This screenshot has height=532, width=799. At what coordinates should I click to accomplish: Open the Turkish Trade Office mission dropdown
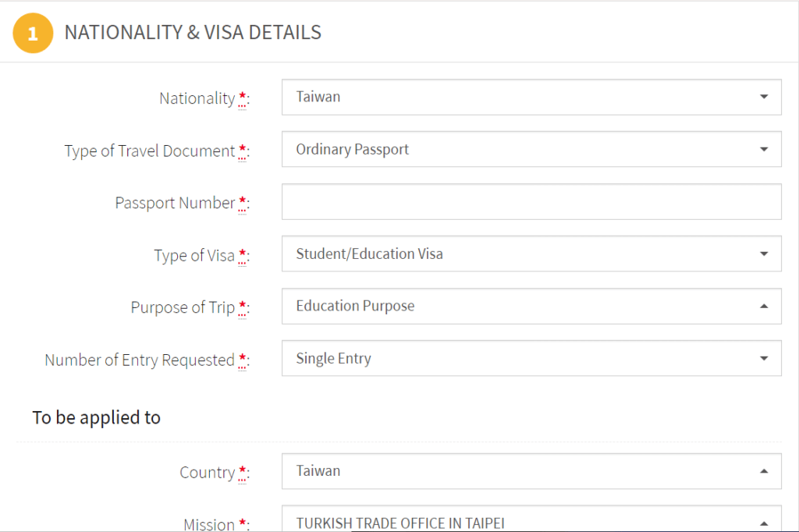[x=531, y=523]
